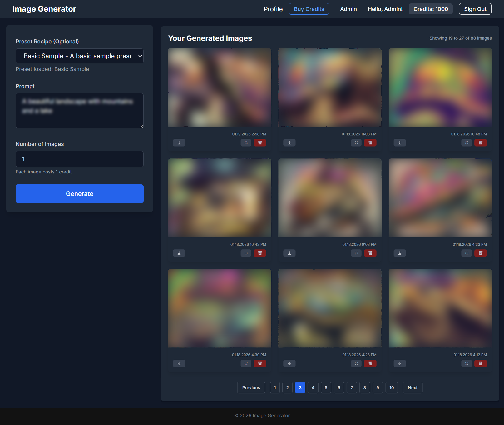Viewport: 504px width, 425px height.
Task: Jump to page 10 of results
Action: point(391,388)
